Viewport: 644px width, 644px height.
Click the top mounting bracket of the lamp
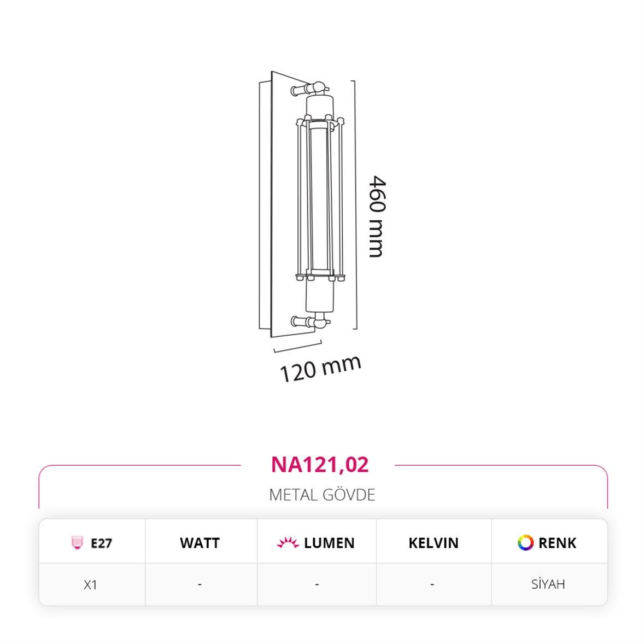tap(309, 89)
